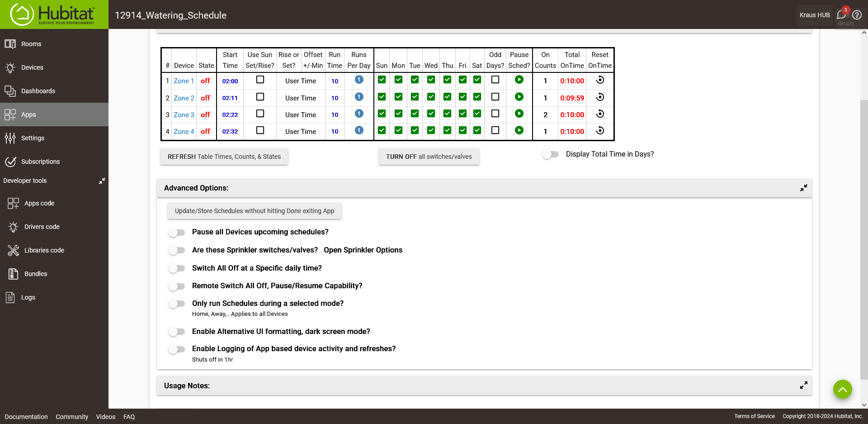This screenshot has height=424, width=868.
Task: Open Terms of Service link
Action: pyautogui.click(x=754, y=416)
